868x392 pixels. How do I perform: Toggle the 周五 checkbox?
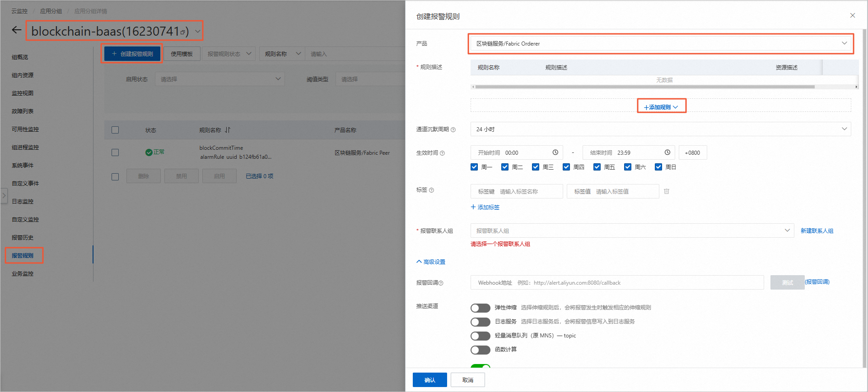(x=597, y=167)
